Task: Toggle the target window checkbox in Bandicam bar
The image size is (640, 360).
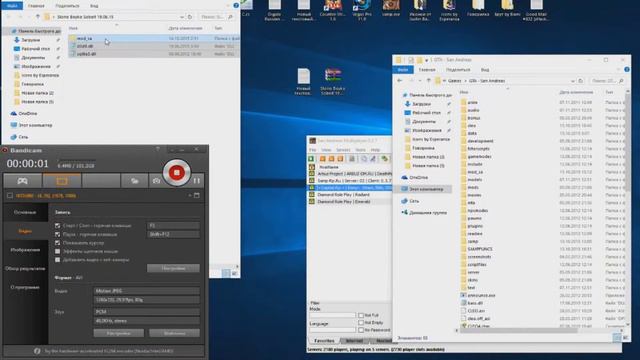Action: pos(10,196)
